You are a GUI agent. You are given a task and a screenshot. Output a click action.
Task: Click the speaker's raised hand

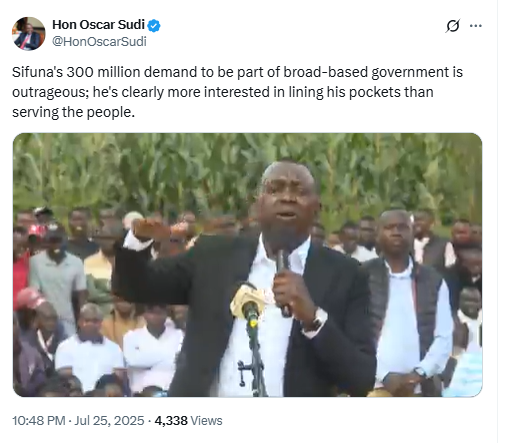pos(152,228)
